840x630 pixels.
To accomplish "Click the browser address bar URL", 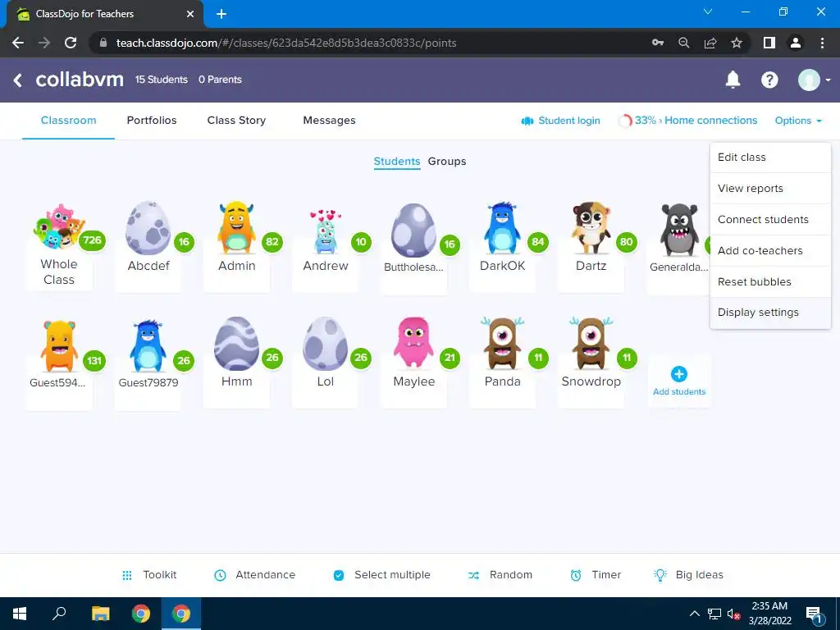I will coord(286,43).
